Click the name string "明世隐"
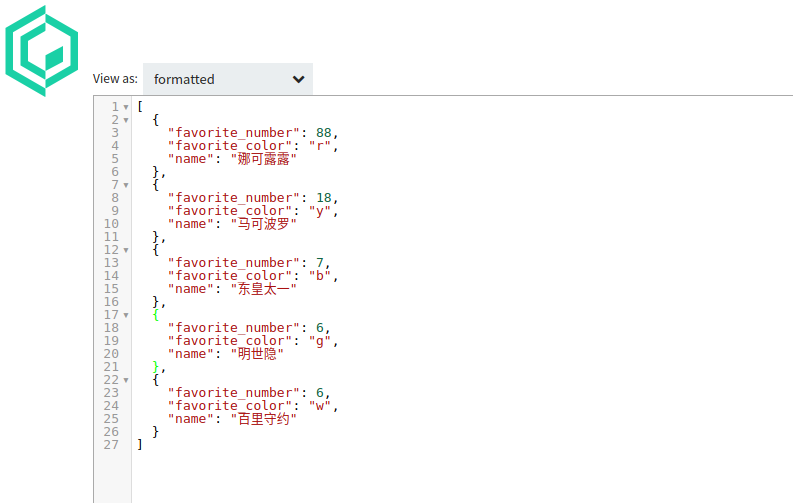The height and width of the screenshot is (503, 793). click(x=258, y=354)
